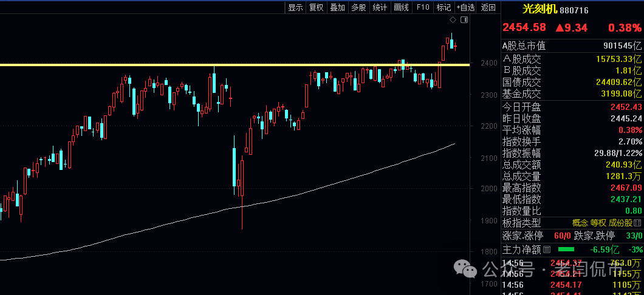Toggle the side panel layout icon
The height and width of the screenshot is (295, 644).
pyautogui.click(x=464, y=20)
